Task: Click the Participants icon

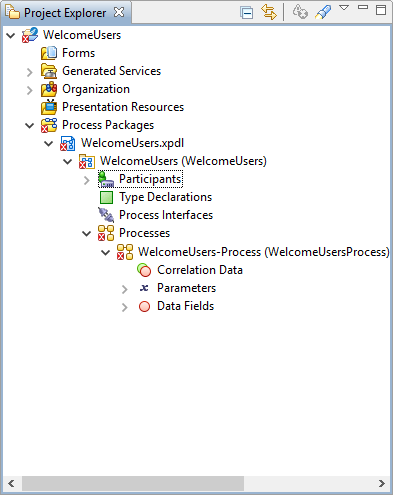Action: [106, 179]
